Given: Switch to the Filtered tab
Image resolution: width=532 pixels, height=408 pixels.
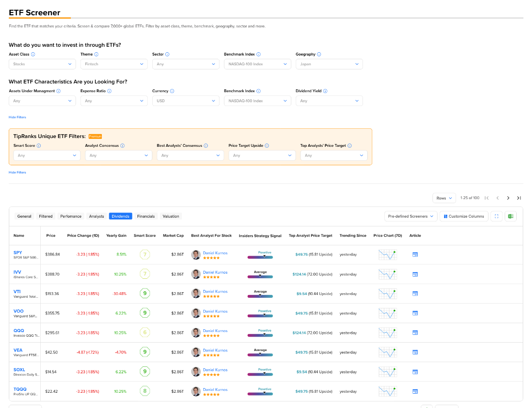Looking at the screenshot, I should (x=46, y=216).
